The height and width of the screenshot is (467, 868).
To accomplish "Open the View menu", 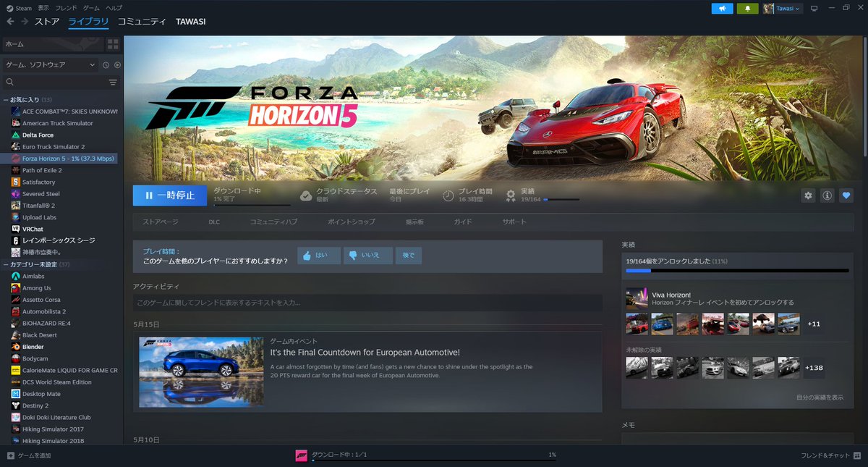I will (x=43, y=7).
